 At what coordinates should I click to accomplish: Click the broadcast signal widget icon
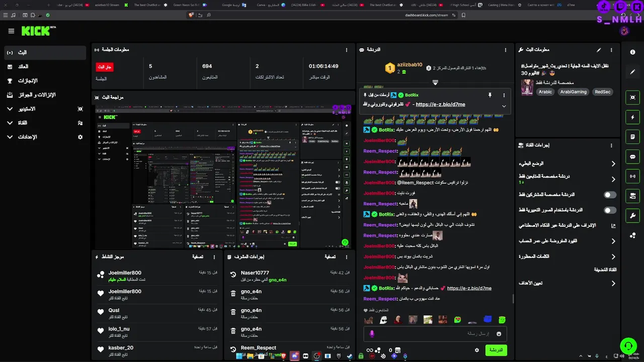tap(632, 176)
